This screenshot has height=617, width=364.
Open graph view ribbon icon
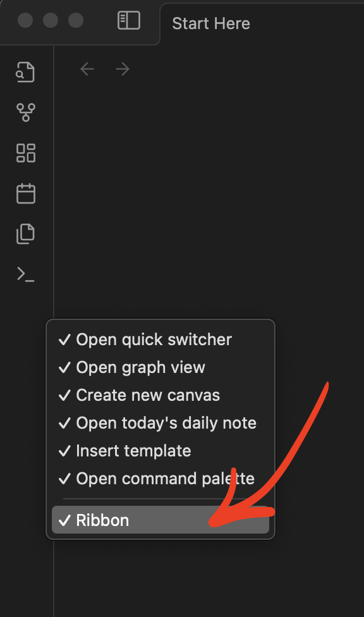(x=25, y=113)
